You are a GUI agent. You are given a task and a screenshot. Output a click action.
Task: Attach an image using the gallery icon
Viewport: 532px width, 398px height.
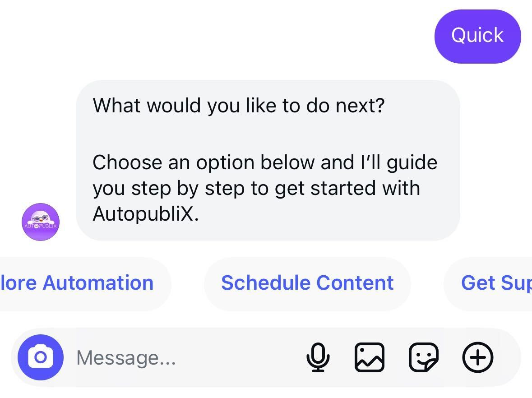click(x=370, y=357)
